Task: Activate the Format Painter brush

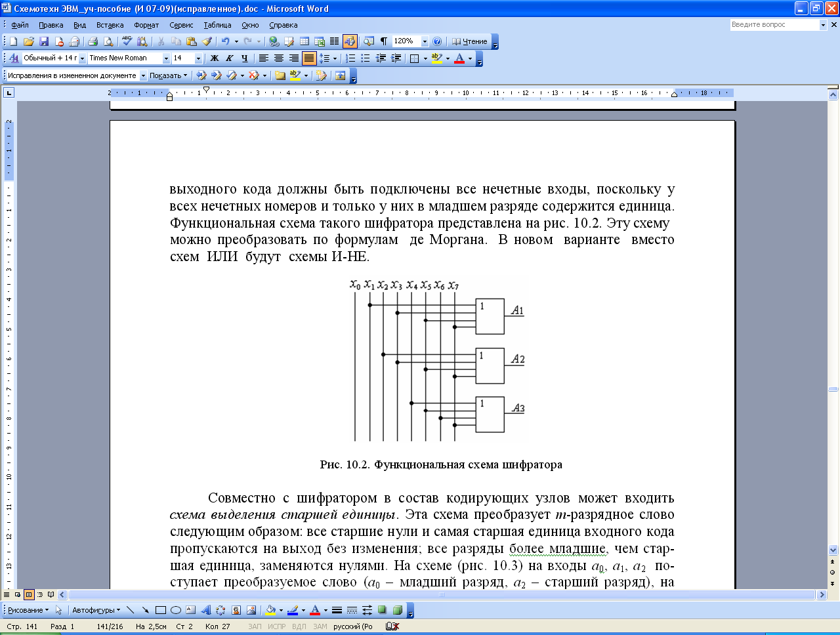Action: pyautogui.click(x=207, y=41)
